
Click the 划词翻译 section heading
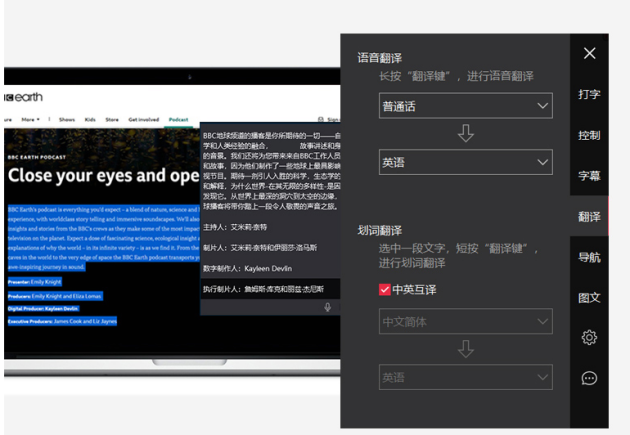pos(380,231)
